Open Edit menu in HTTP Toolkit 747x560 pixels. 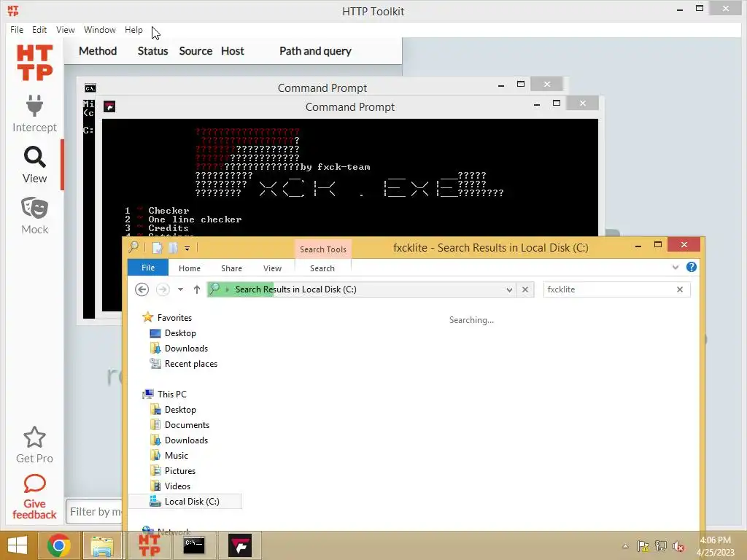[x=39, y=29]
